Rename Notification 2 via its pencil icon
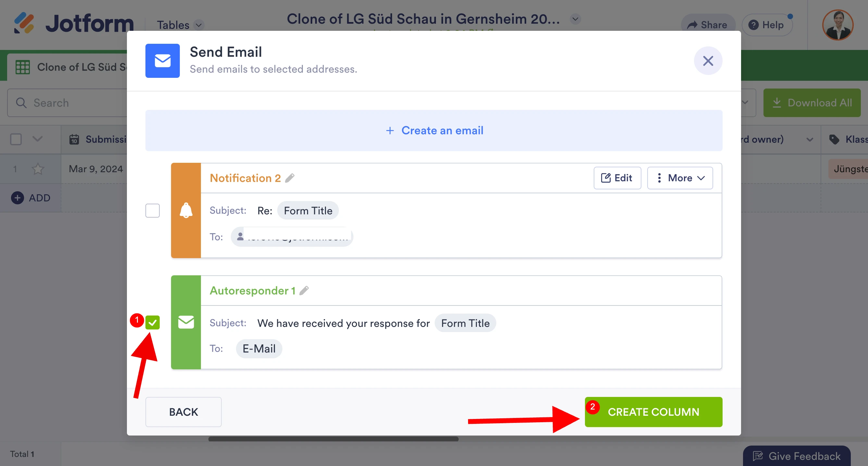Viewport: 868px width, 466px height. coord(291,177)
